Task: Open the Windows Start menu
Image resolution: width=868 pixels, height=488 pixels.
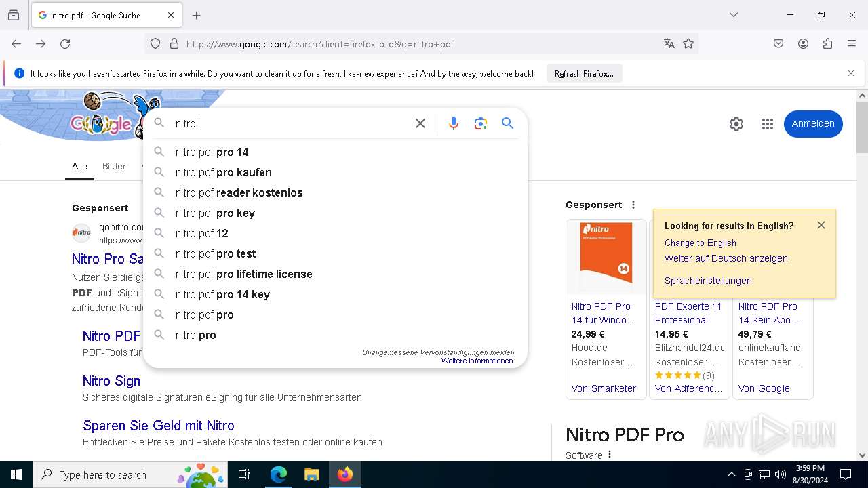Action: (x=16, y=474)
